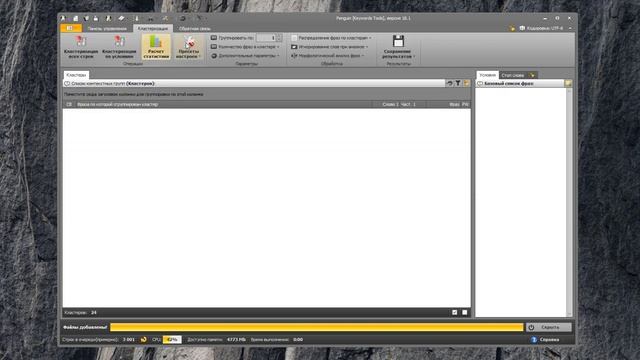The height and width of the screenshot is (360, 640).
Task: Click the Морфологический анализ фраз icon
Action: tap(294, 56)
